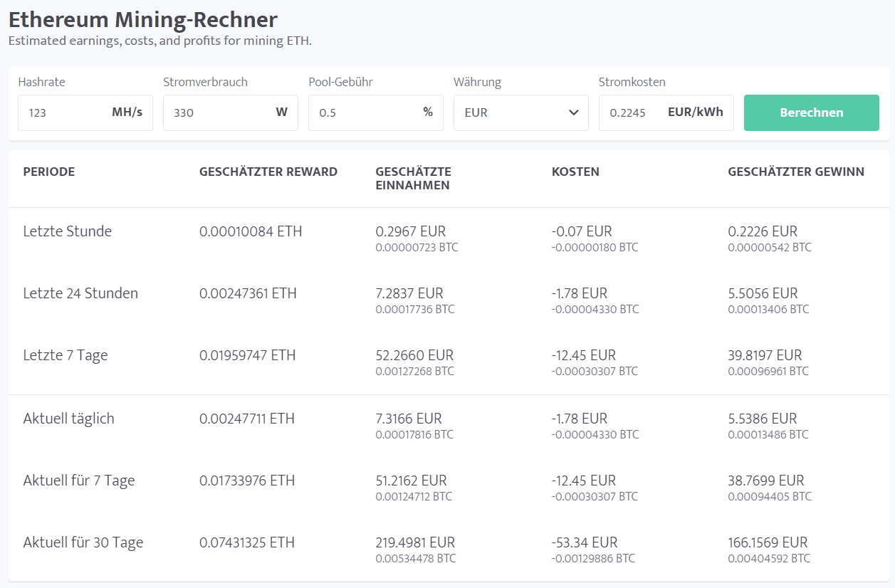Open the Währung EUR dropdown
The width and height of the screenshot is (895, 588).
coord(520,112)
